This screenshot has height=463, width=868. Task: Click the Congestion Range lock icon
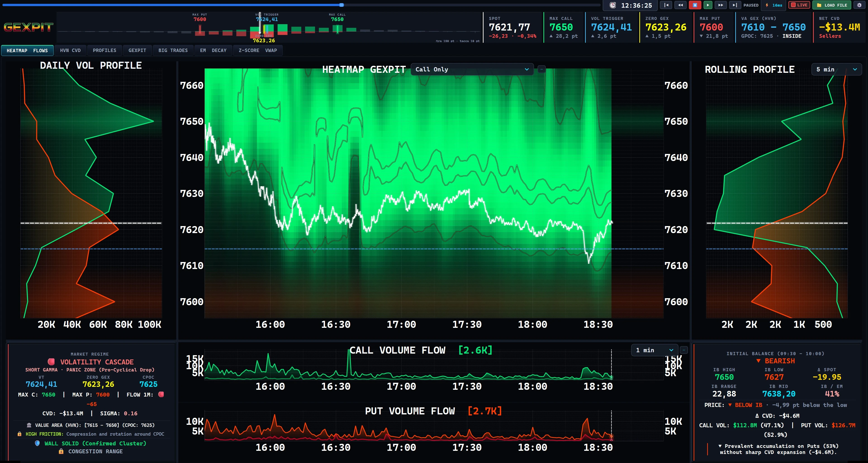[61, 451]
